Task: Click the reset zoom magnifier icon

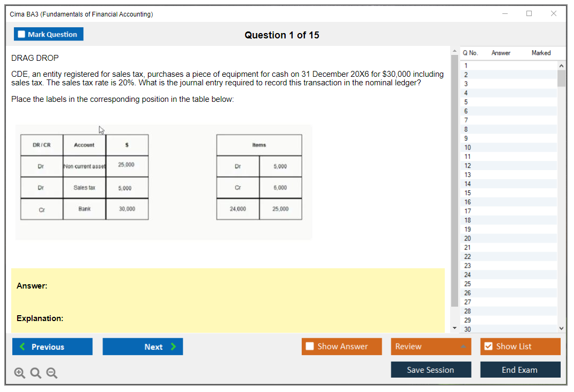Action: pyautogui.click(x=35, y=373)
